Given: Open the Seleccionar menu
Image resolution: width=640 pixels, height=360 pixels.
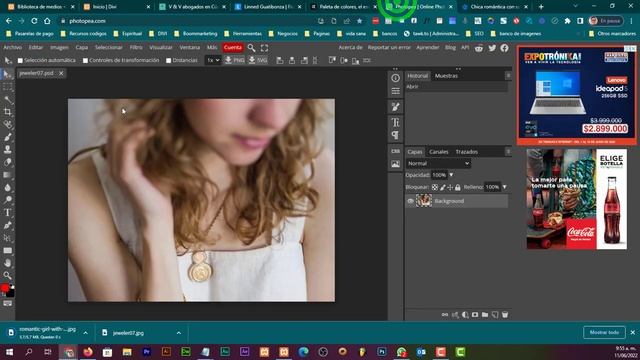Looking at the screenshot, I should coord(109,48).
